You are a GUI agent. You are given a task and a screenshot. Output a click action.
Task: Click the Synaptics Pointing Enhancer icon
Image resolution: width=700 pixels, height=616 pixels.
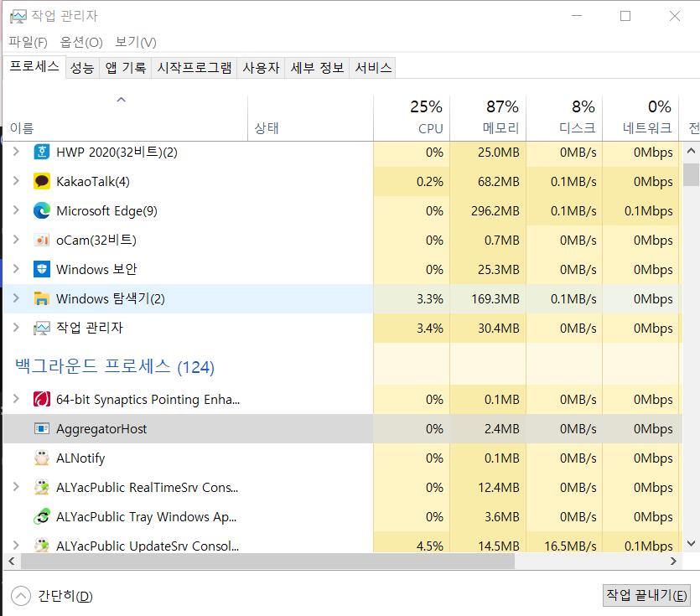tap(42, 399)
